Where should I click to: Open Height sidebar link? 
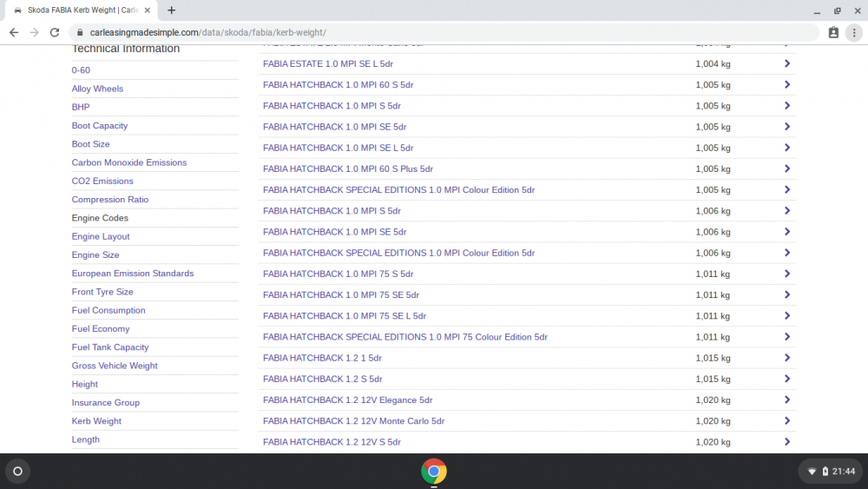[x=85, y=384]
